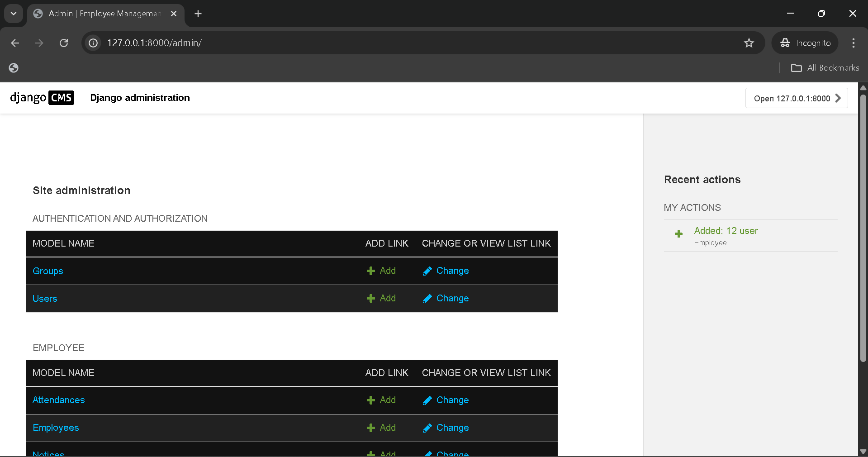The width and height of the screenshot is (868, 457).
Task: Click the Incognito profile indicator
Action: click(x=805, y=43)
